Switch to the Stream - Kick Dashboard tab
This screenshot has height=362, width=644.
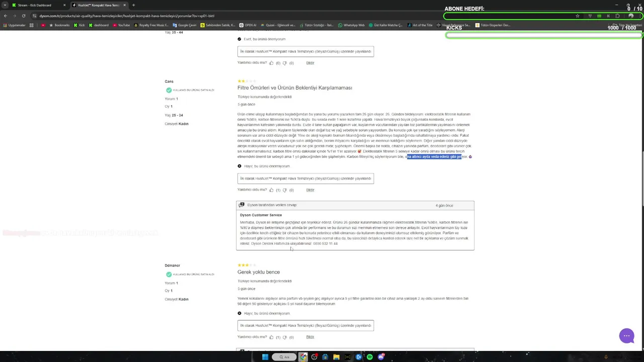[x=38, y=5]
